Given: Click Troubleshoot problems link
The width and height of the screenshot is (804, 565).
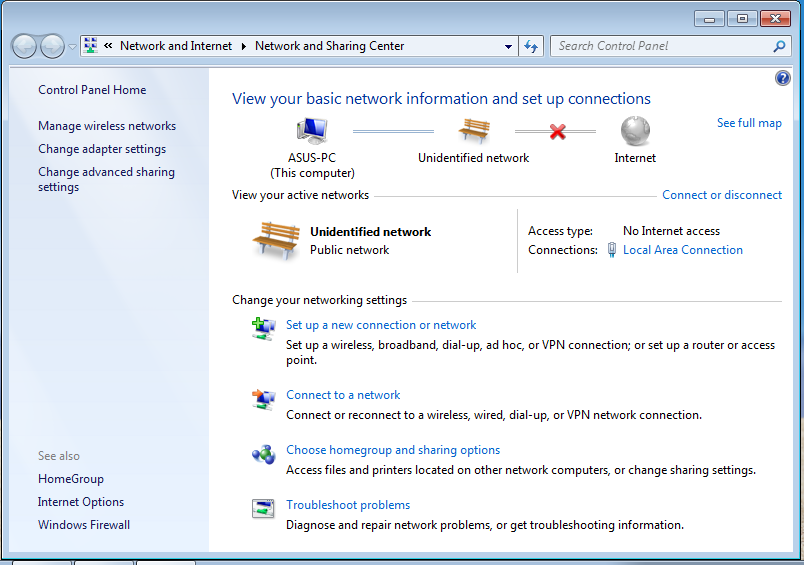Looking at the screenshot, I should click(348, 505).
